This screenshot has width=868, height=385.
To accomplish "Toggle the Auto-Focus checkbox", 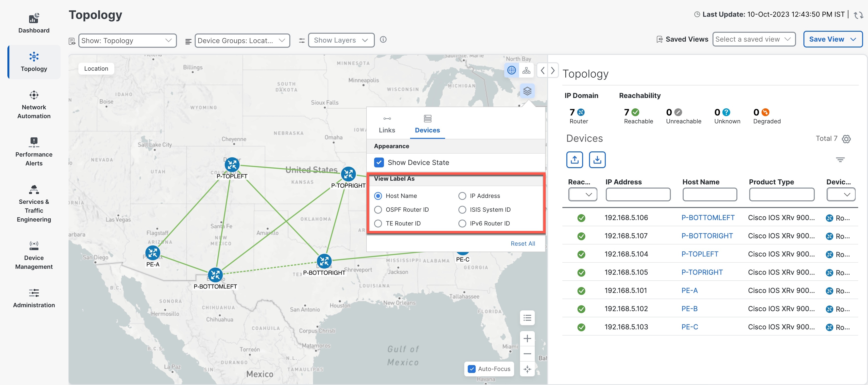I will click(472, 369).
